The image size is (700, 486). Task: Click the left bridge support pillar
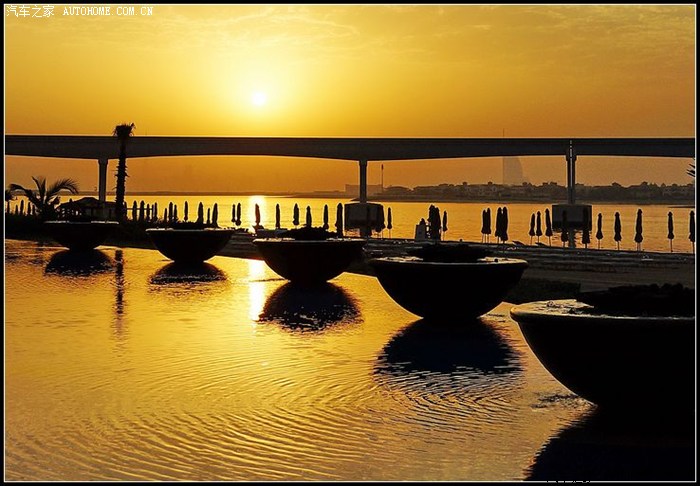(103, 178)
